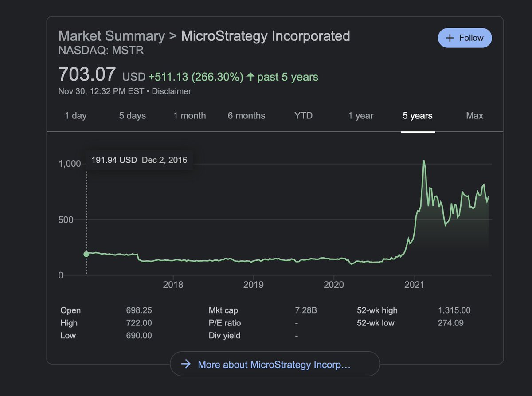This screenshot has width=532, height=396.
Task: Click the 2021 axis label
Action: coord(414,284)
